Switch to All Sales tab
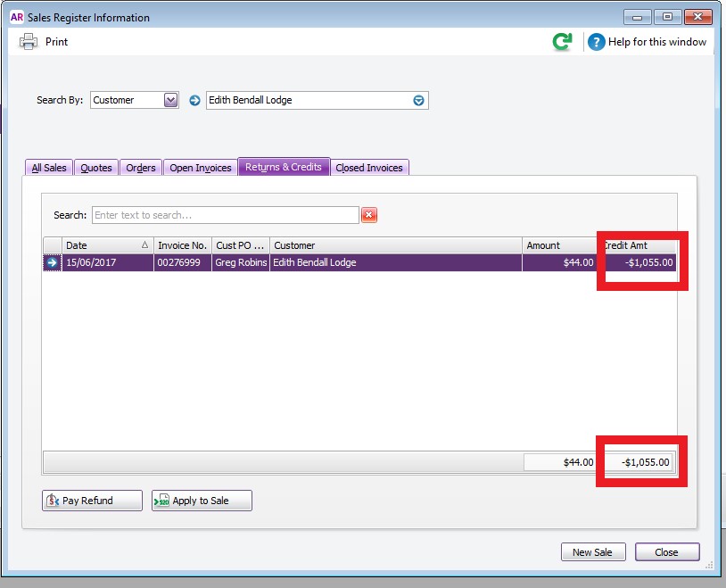 tap(49, 168)
